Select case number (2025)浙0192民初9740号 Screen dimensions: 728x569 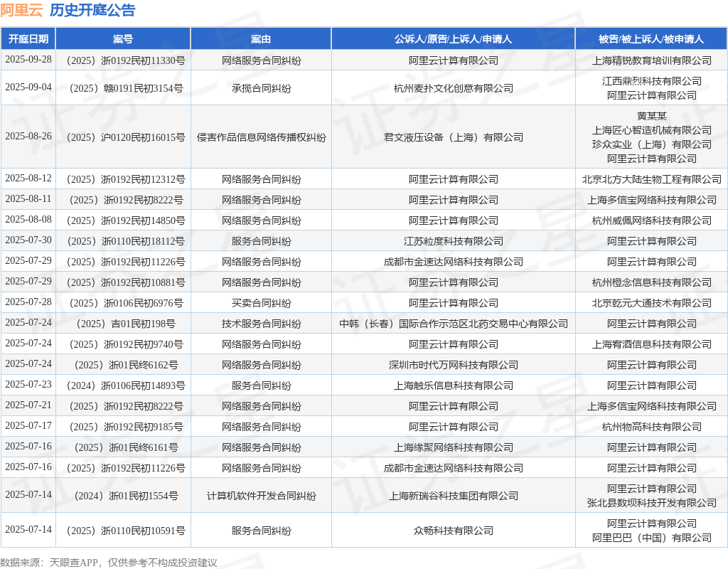point(123,344)
